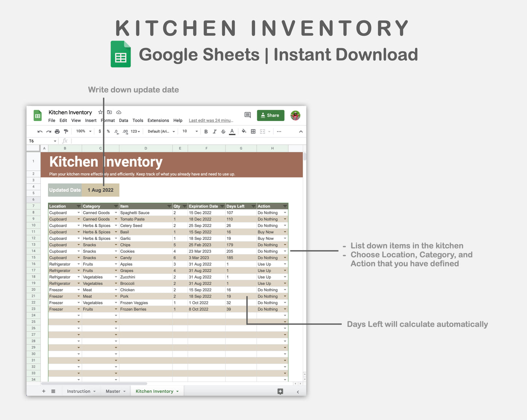Click the Move to folder icon

110,112
